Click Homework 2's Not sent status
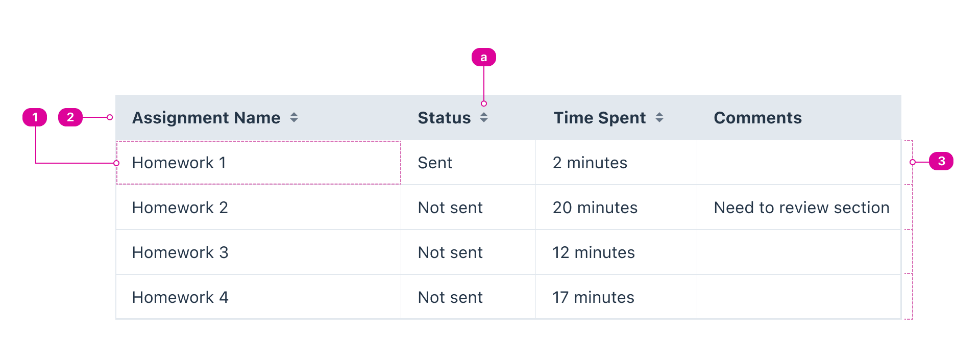 coord(450,208)
